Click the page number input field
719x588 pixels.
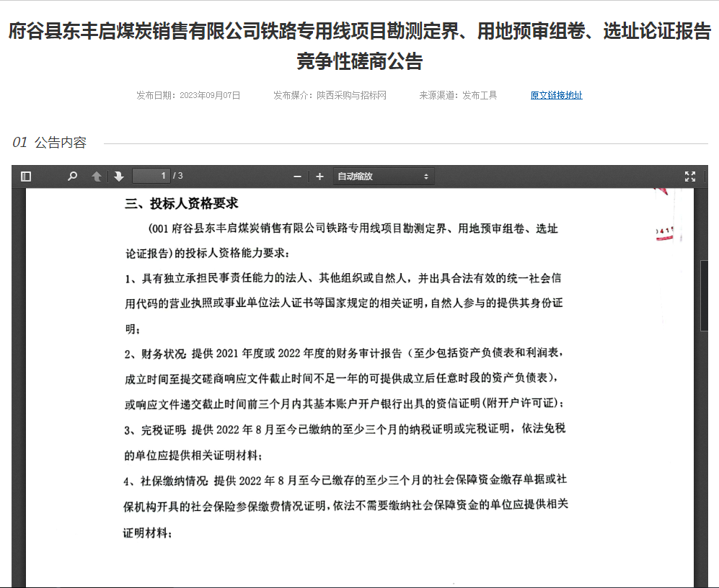click(151, 176)
